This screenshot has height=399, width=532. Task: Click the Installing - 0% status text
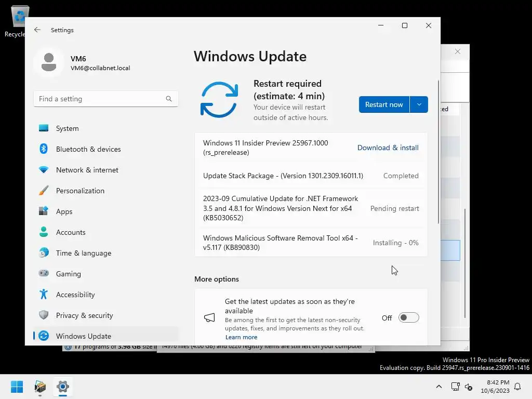pyautogui.click(x=395, y=243)
